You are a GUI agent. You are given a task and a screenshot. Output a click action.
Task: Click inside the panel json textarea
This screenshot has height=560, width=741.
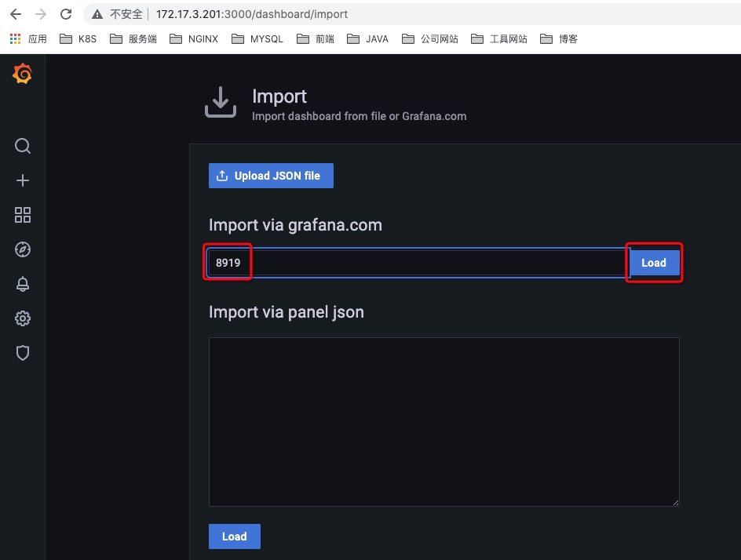click(x=444, y=422)
